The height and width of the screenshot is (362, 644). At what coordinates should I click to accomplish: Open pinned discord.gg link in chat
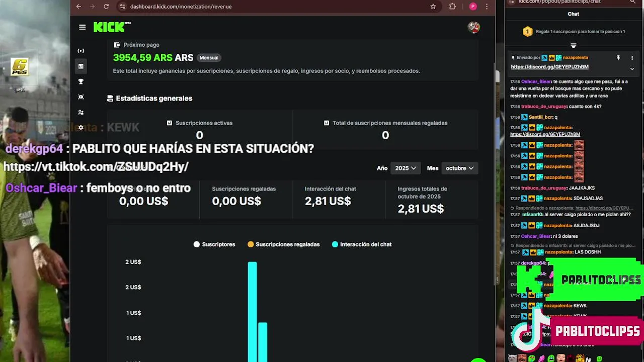tap(549, 67)
